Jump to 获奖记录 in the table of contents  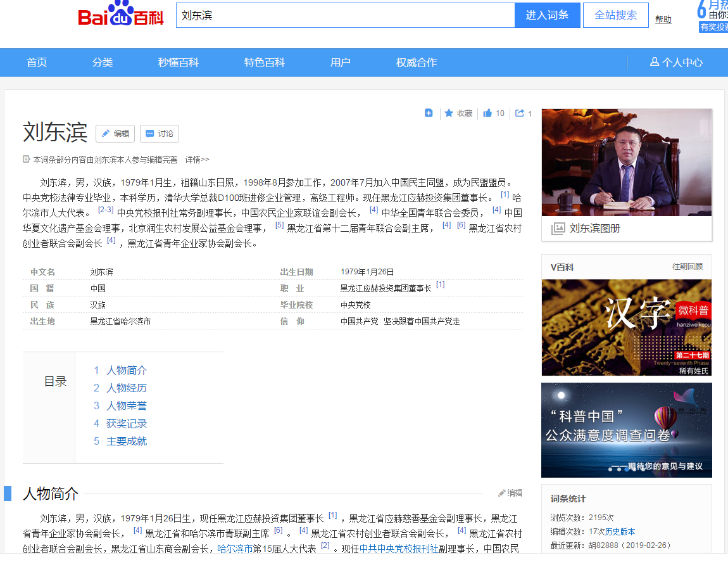(x=126, y=423)
